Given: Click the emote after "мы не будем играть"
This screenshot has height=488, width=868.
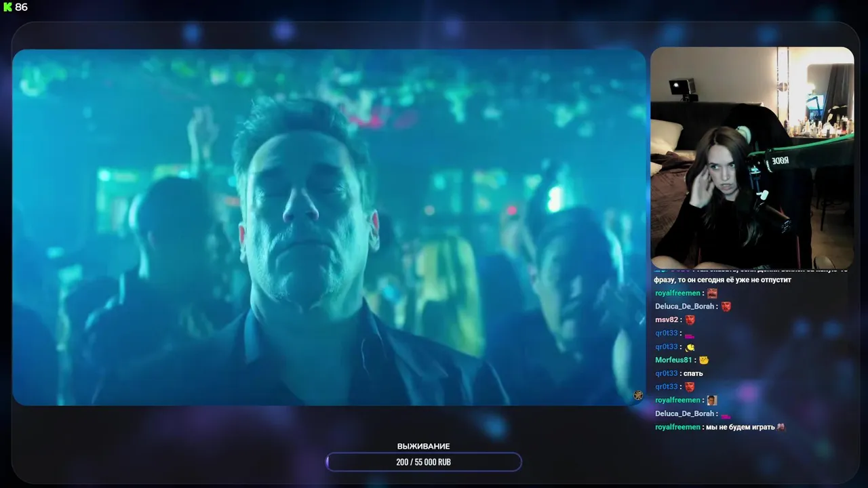Looking at the screenshot, I should point(781,427).
